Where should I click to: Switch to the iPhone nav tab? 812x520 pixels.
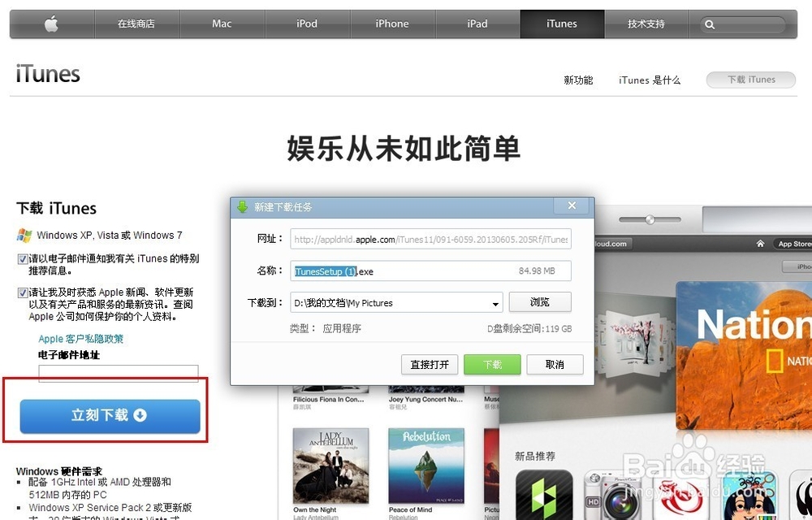[x=392, y=24]
